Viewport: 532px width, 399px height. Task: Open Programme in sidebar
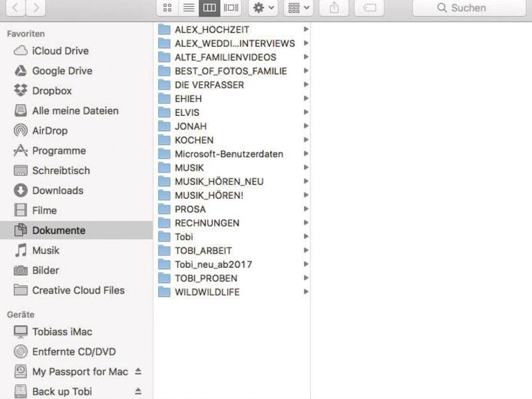coord(76,151)
